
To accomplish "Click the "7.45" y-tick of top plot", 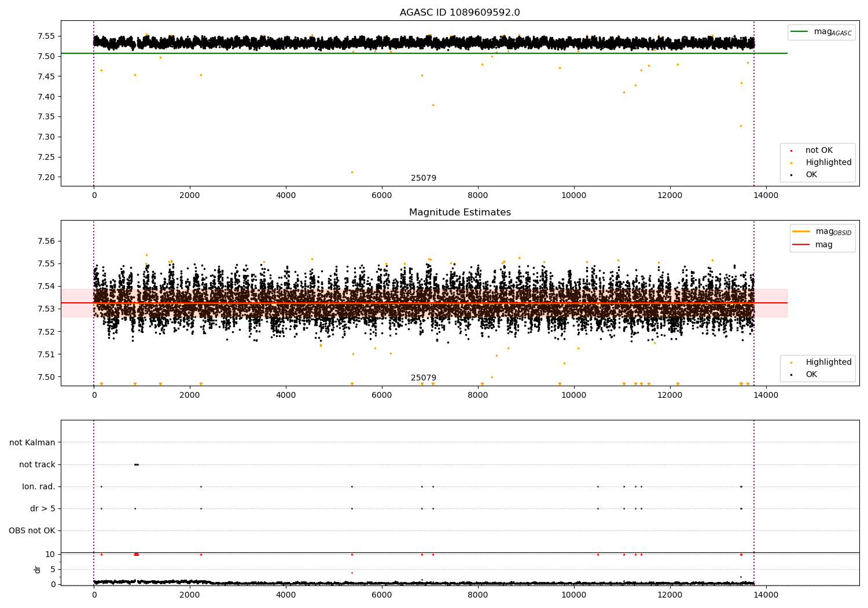I will point(46,76).
